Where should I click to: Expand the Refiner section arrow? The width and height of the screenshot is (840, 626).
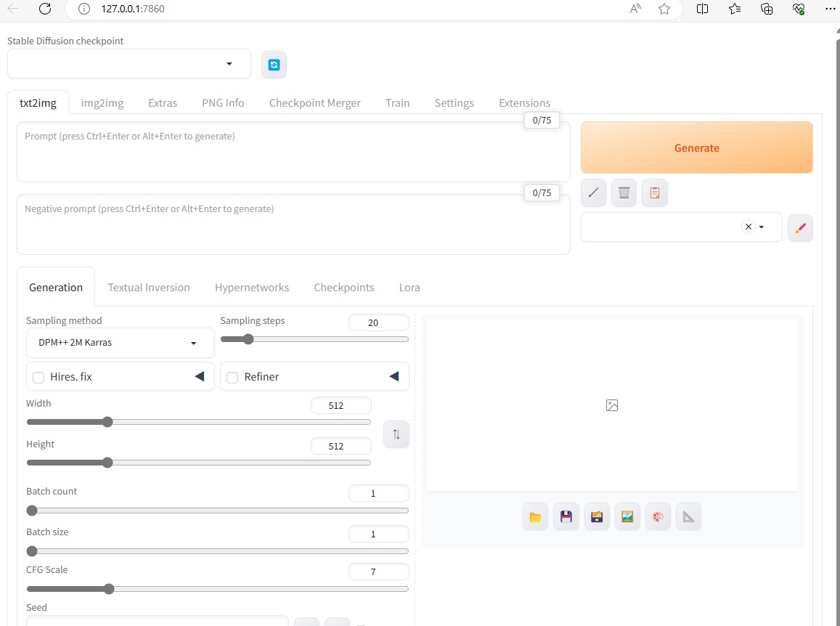coord(394,376)
